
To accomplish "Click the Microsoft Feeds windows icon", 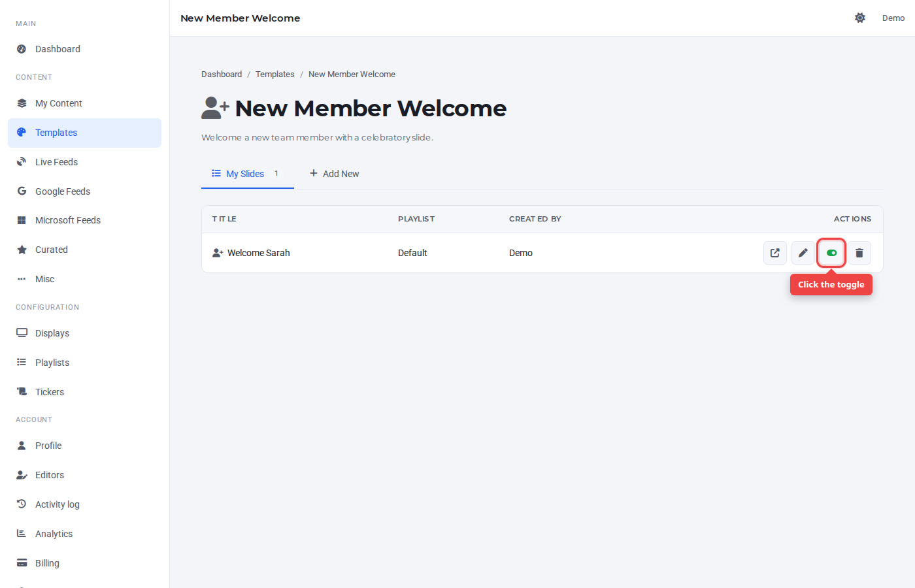I will pyautogui.click(x=22, y=220).
